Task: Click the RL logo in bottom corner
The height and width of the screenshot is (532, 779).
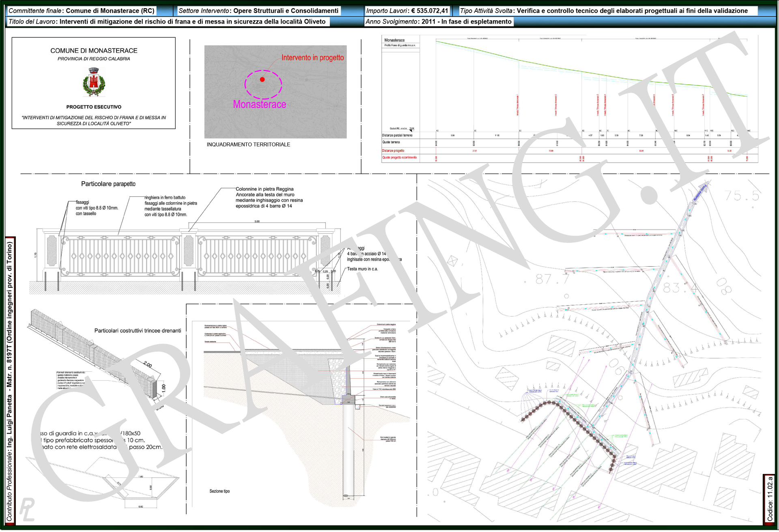Action: (27, 510)
